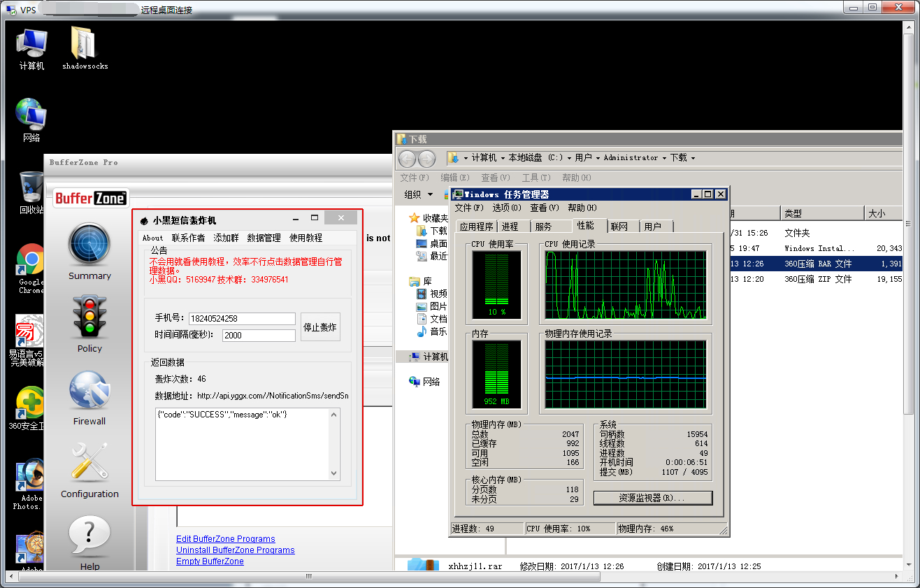Click the forward arrow in 下载 Explorer window
Screen dimensions: 920x588
426,158
